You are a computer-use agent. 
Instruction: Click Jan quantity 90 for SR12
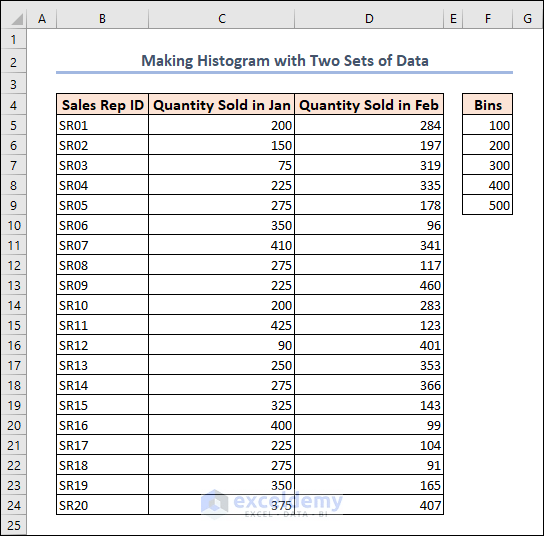[221, 345]
